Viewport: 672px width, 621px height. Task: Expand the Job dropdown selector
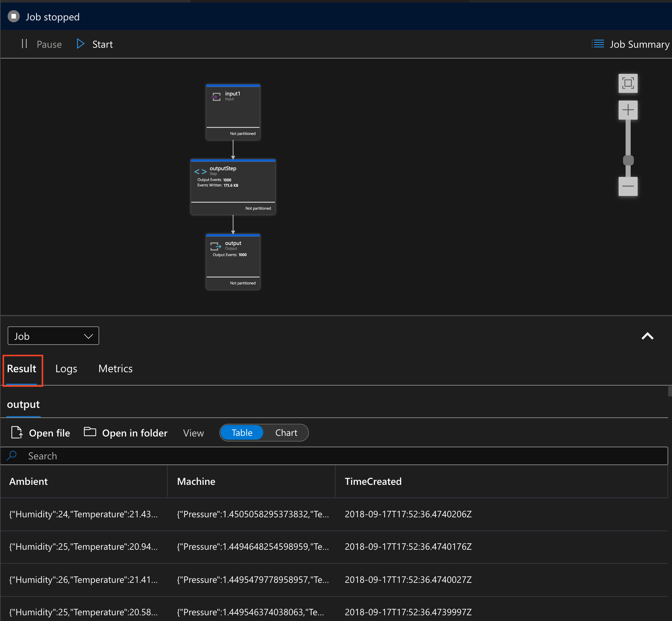click(x=53, y=336)
